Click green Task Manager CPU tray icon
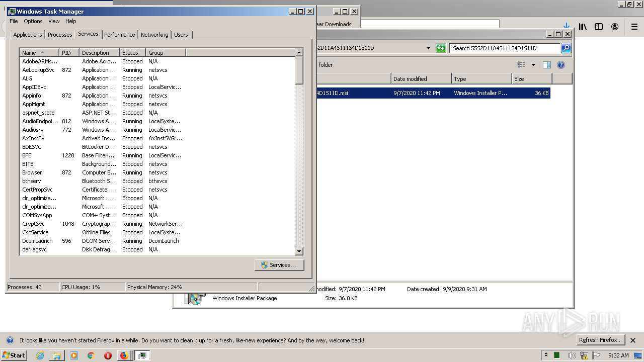Viewport: 644px width, 362px height. tap(557, 355)
